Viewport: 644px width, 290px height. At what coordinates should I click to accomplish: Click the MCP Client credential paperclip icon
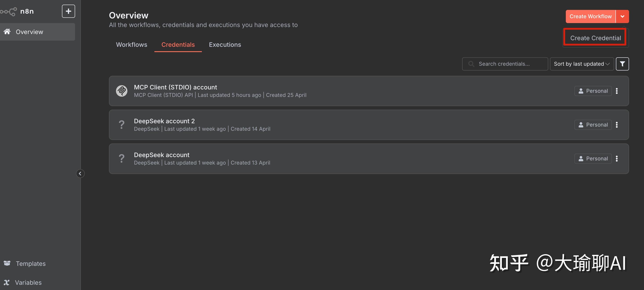pyautogui.click(x=121, y=91)
